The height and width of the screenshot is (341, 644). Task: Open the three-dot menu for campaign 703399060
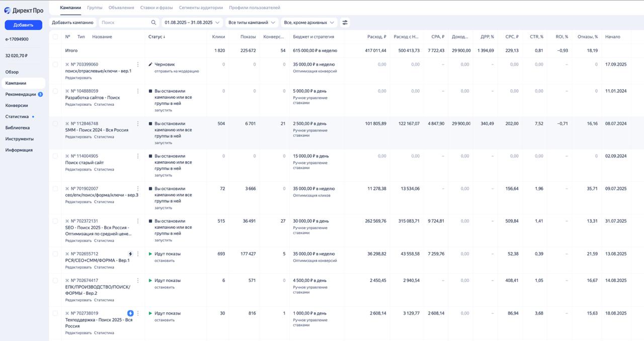pyautogui.click(x=138, y=64)
